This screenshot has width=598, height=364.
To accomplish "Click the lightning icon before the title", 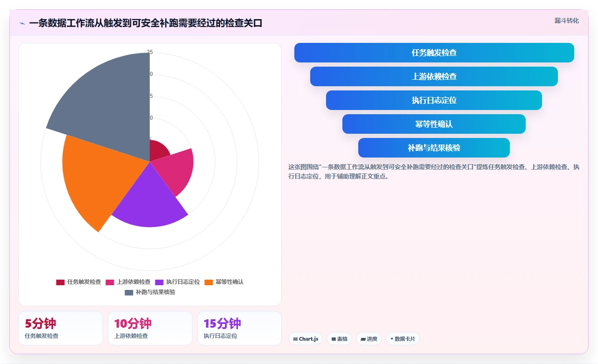I will 22,23.
